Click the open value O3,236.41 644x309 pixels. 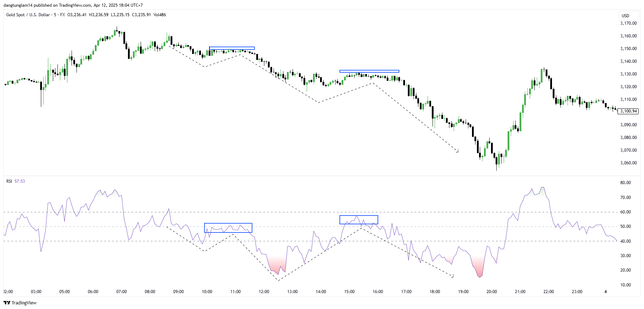(77, 15)
